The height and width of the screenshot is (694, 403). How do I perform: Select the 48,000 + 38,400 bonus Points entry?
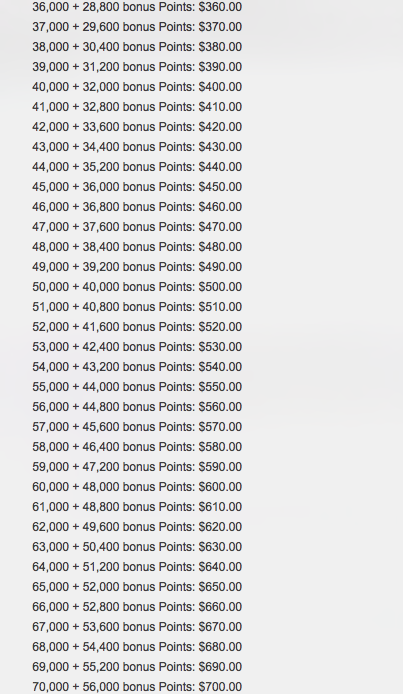[137, 247]
